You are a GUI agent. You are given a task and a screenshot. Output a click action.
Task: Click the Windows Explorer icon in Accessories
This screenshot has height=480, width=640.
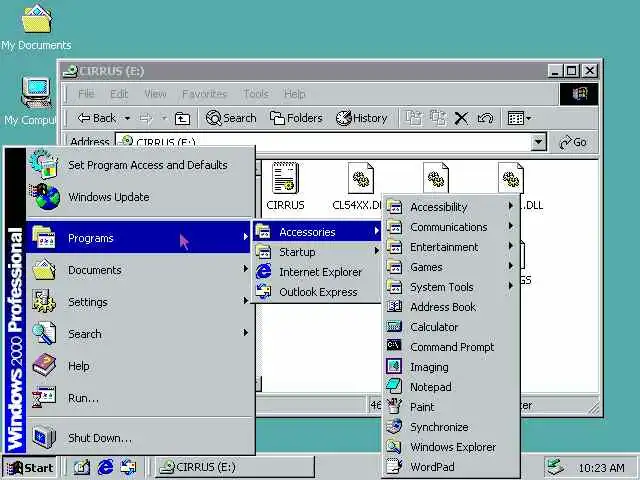tap(394, 446)
